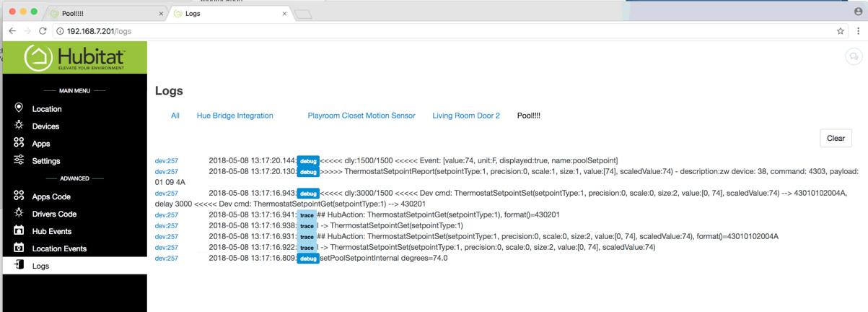Filter logs by Hue Bridge Integration
This screenshot has height=312, width=868.
click(x=234, y=116)
